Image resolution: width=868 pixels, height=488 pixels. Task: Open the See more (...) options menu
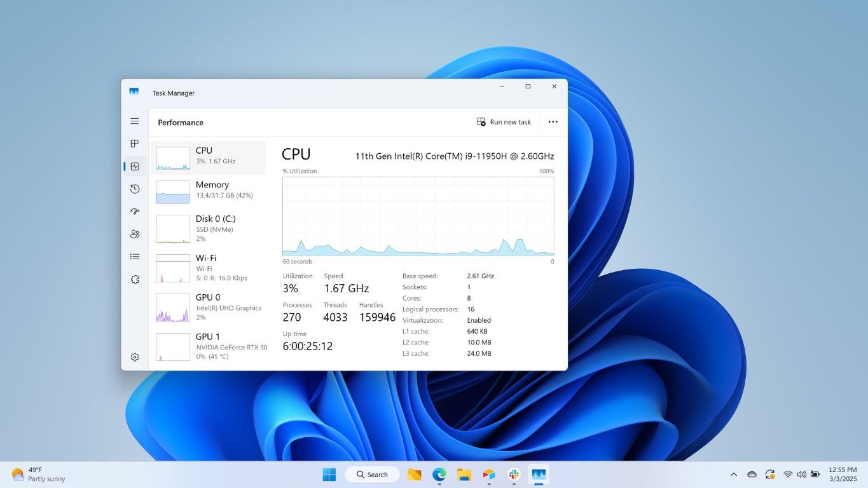click(552, 121)
